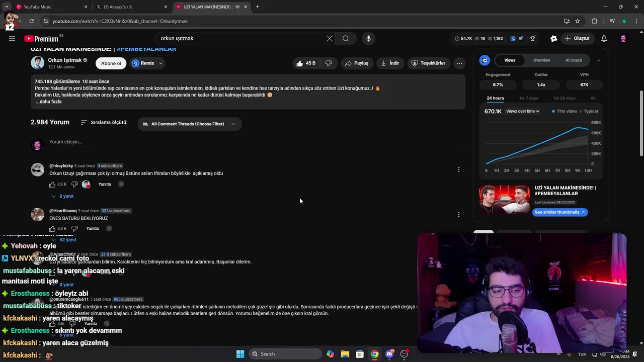
Task: Switch to the Anasayfa / X tab
Action: (x=132, y=7)
